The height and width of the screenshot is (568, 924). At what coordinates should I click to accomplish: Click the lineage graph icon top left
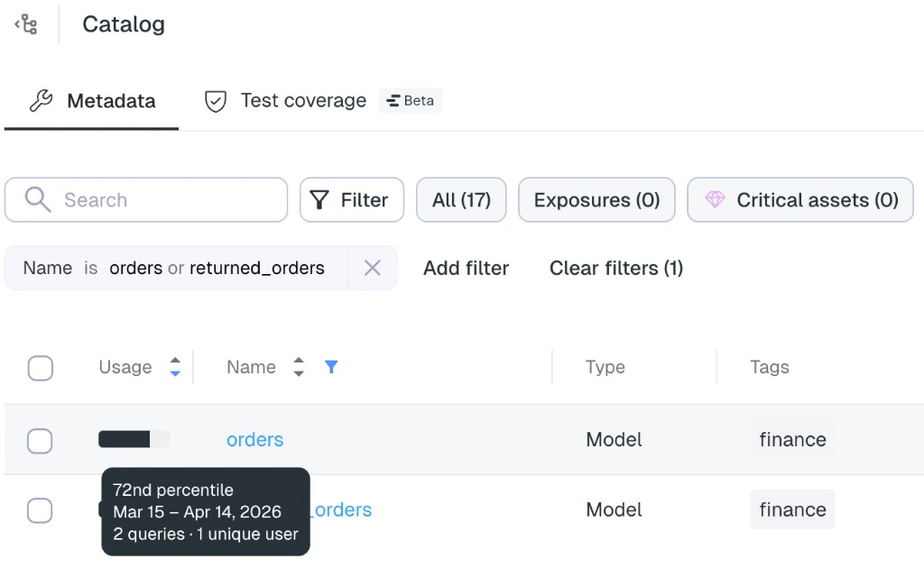[26, 23]
